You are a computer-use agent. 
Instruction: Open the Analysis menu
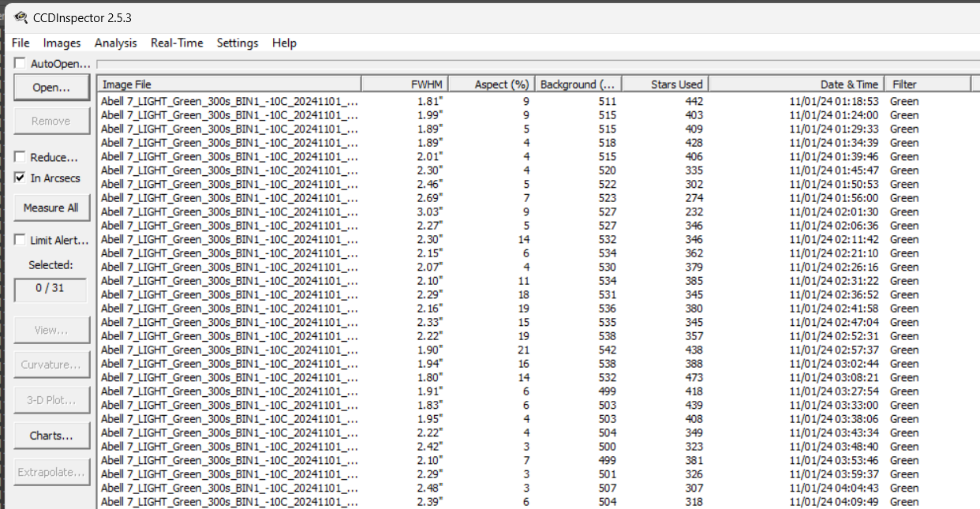click(115, 43)
